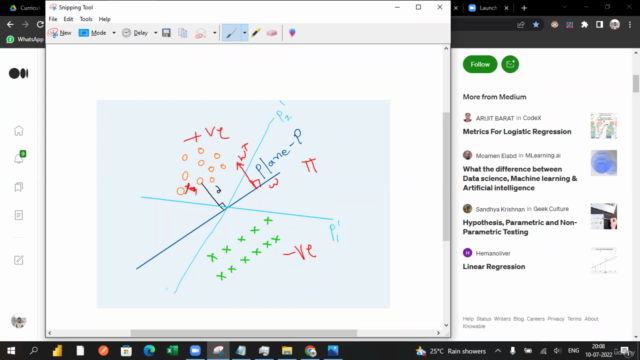The height and width of the screenshot is (360, 640).
Task: Copy the snip with the copy icon
Action: tap(183, 33)
